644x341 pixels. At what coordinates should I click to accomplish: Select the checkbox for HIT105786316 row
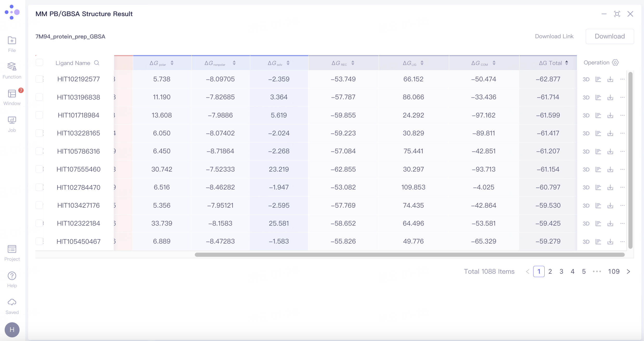39,151
